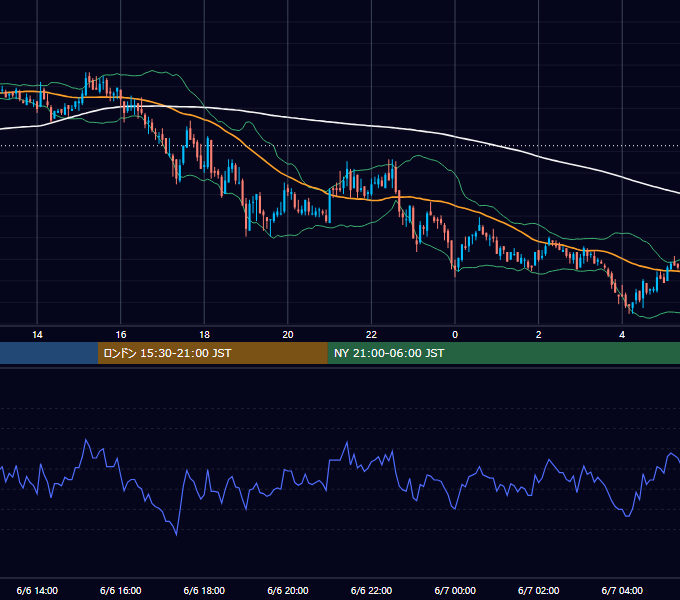The image size is (680, 600).
Task: Click the 6/7 04:00 date label
Action: (622, 590)
